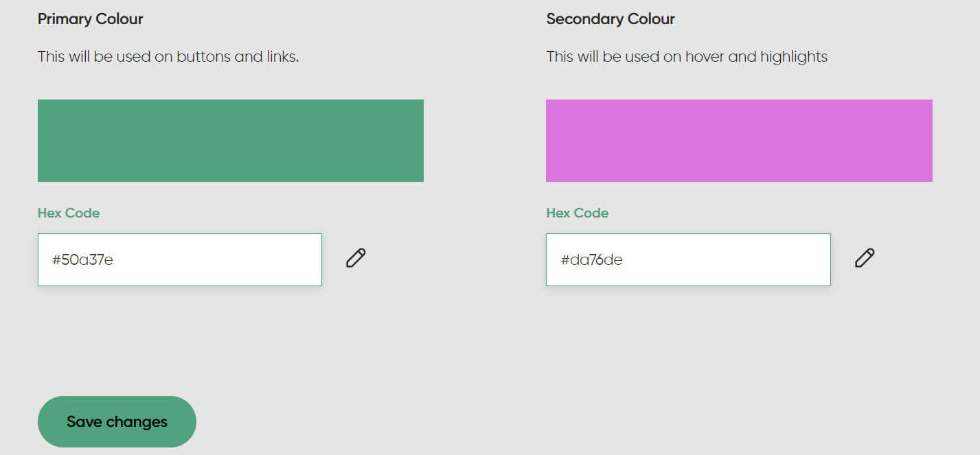Focus the #50a37e hex code field
Image resolution: width=980 pixels, height=455 pixels.
pos(180,260)
